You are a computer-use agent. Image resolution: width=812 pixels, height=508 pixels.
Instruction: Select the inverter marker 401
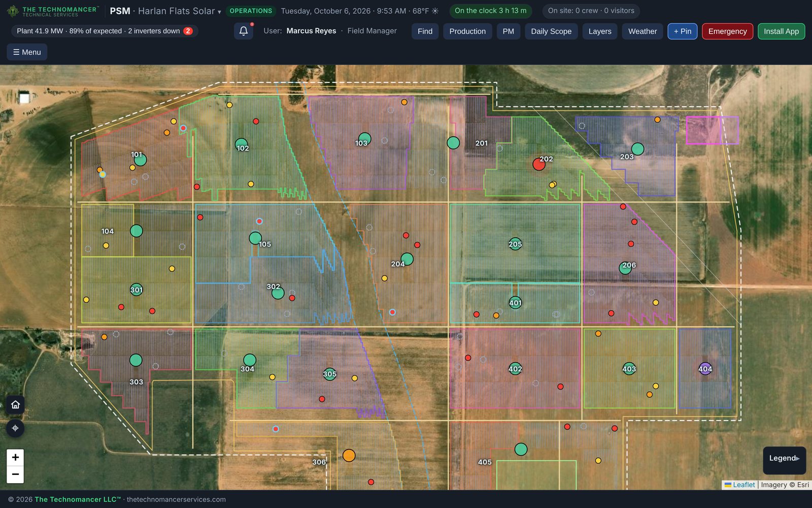[x=515, y=303]
